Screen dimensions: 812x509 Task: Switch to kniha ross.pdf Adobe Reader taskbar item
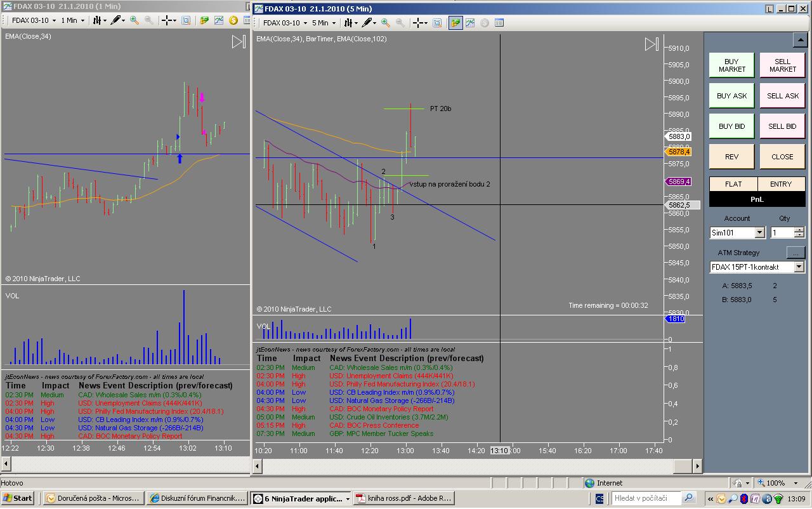pyautogui.click(x=405, y=498)
